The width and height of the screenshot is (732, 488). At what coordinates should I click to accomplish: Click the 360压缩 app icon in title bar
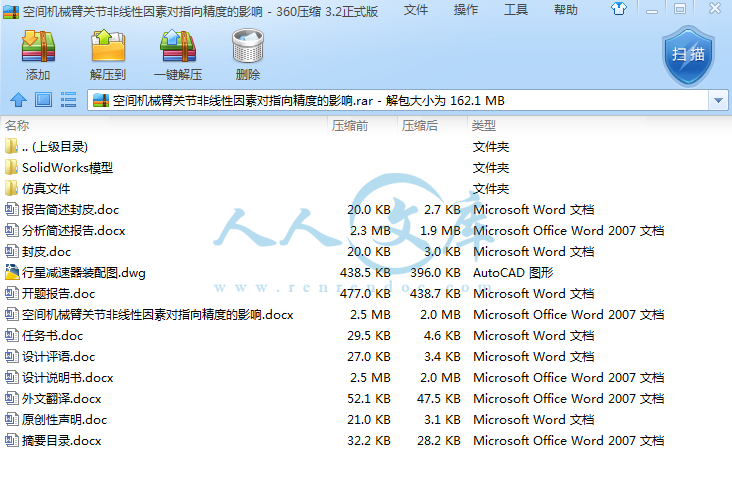(11, 11)
